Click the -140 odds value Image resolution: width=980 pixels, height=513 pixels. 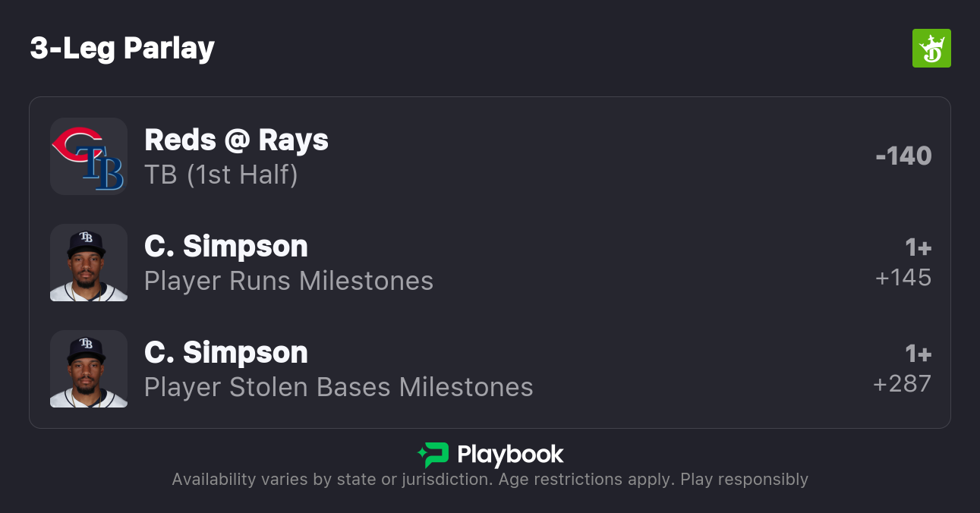pyautogui.click(x=903, y=156)
